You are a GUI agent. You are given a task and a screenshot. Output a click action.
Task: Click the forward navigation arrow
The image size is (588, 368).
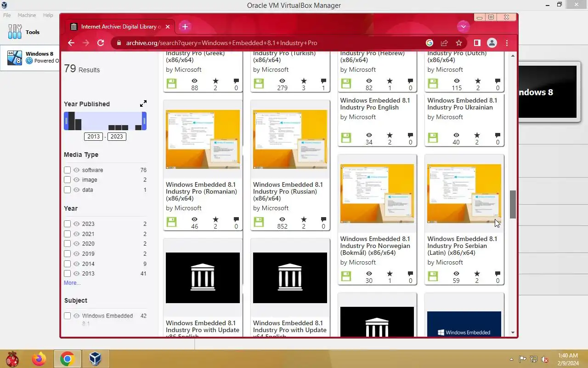point(86,43)
